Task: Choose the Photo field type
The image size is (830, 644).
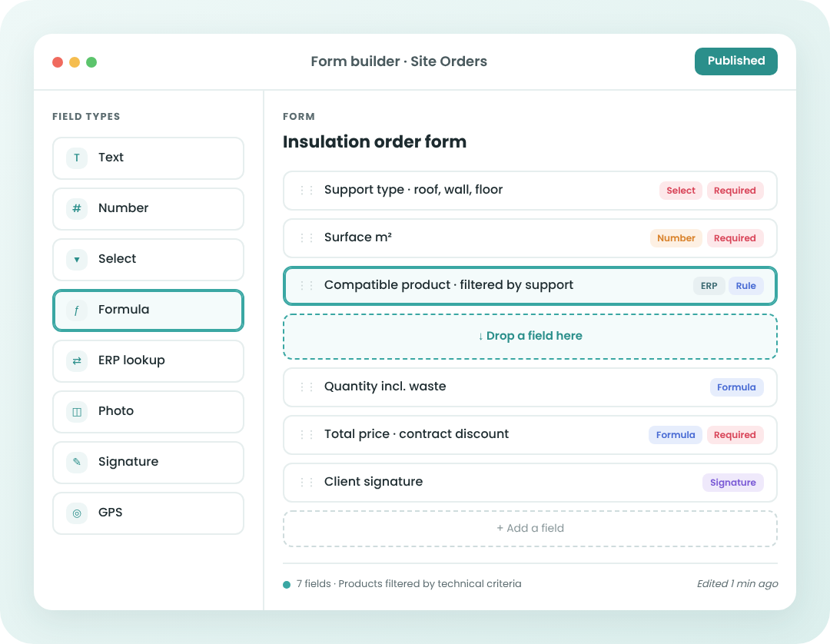Action: point(148,412)
